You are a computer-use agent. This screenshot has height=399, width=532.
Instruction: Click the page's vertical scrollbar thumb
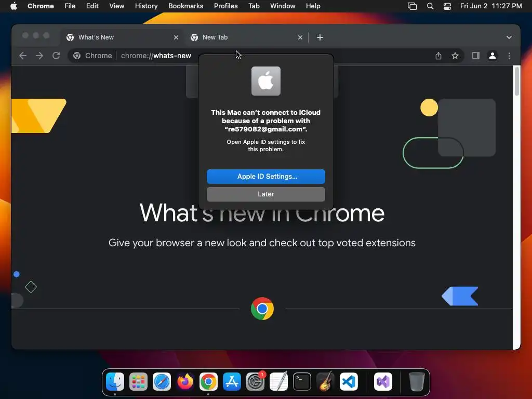517,82
